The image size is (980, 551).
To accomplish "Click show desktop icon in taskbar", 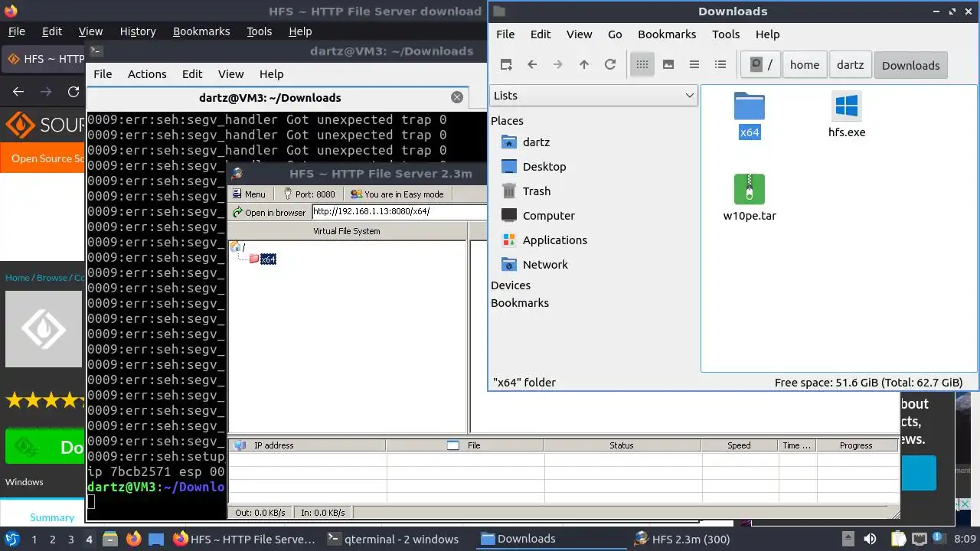I will tap(156, 539).
